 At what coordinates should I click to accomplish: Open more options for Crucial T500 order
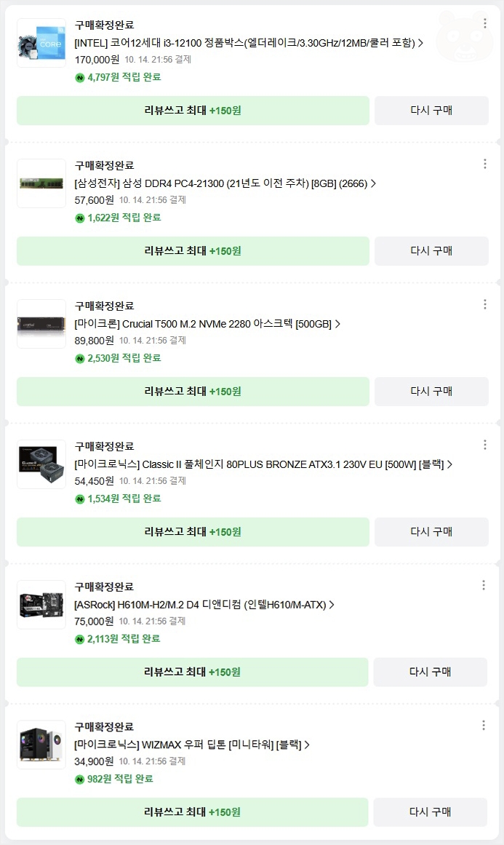click(484, 304)
